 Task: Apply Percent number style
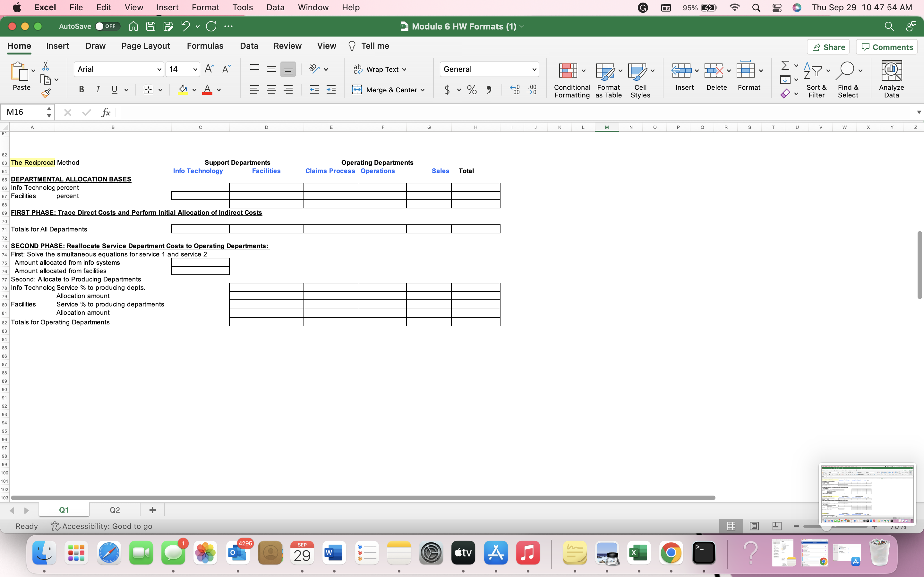pos(472,90)
